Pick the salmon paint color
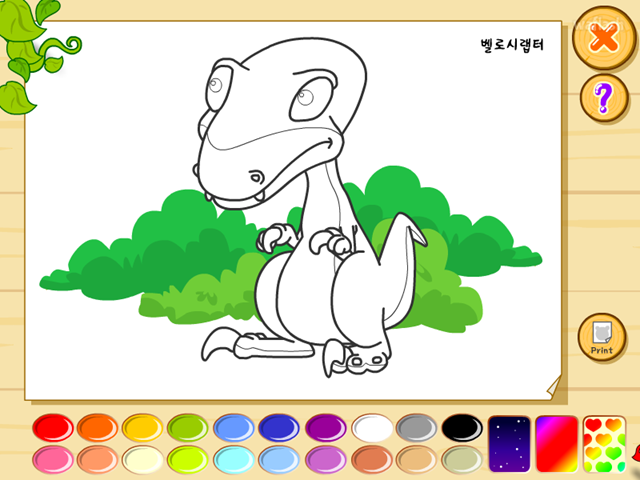The image size is (640, 480). 97,460
